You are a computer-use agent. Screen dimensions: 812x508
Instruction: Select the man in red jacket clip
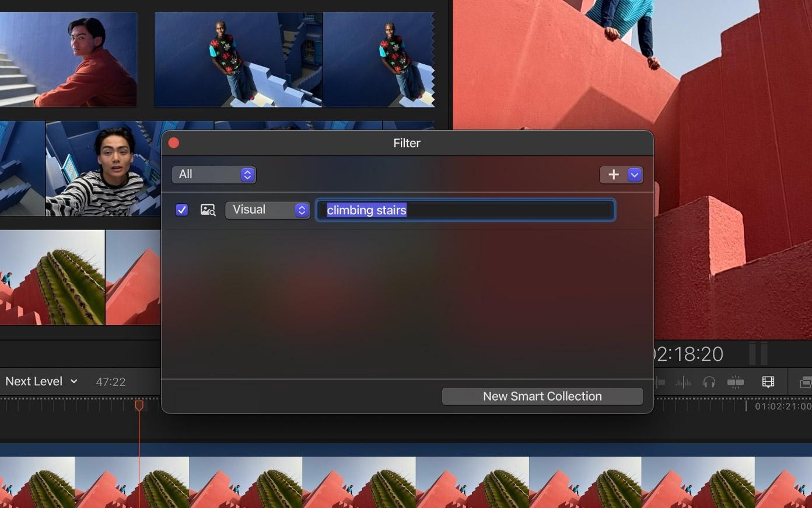pos(68,60)
